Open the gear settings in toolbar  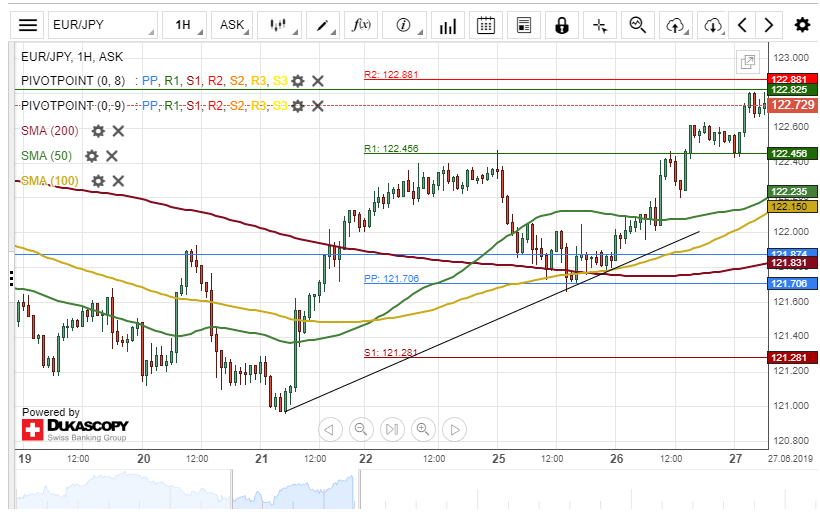802,25
